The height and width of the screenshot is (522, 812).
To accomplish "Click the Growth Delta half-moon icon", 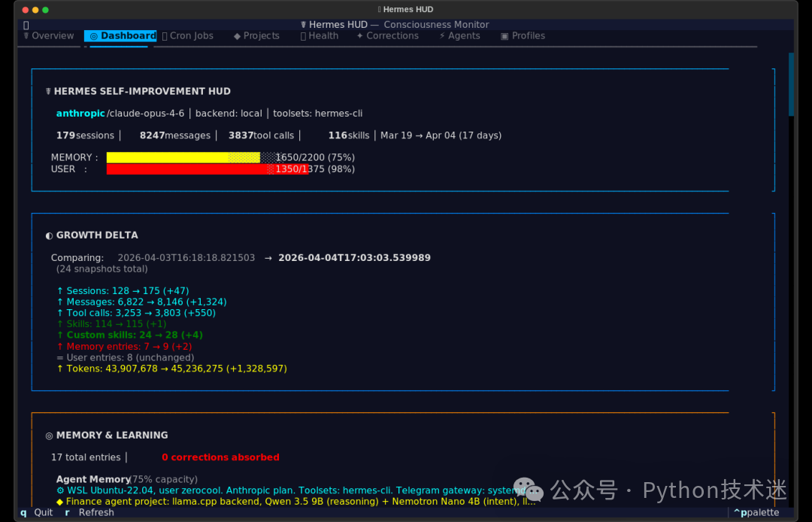I will [49, 235].
